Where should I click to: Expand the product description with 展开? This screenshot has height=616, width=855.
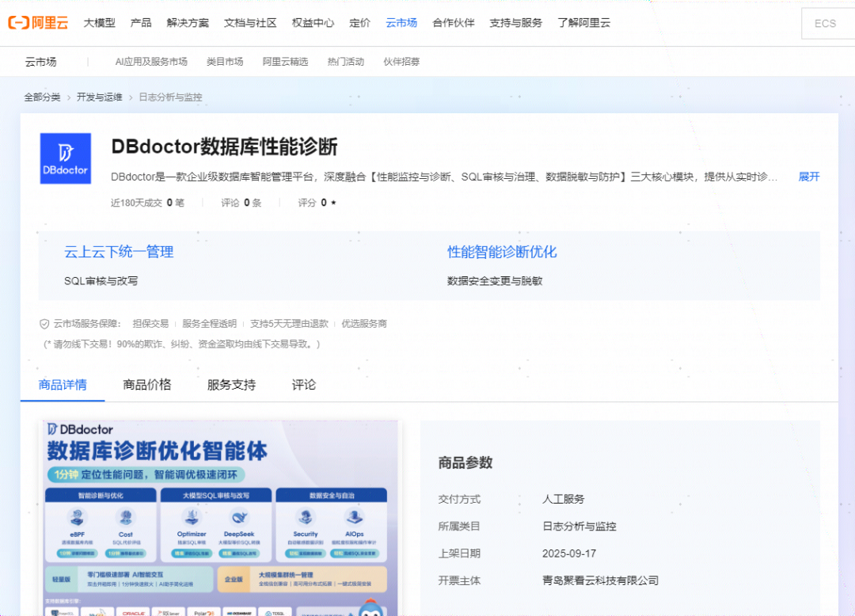(x=809, y=177)
